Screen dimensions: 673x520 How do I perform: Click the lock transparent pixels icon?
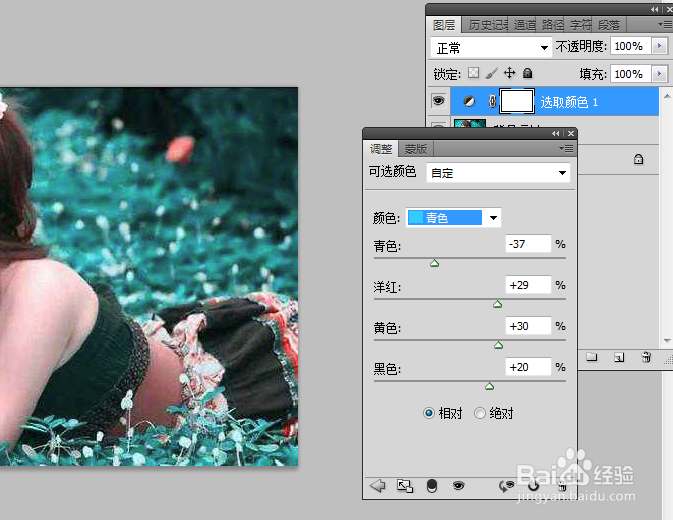click(x=473, y=73)
